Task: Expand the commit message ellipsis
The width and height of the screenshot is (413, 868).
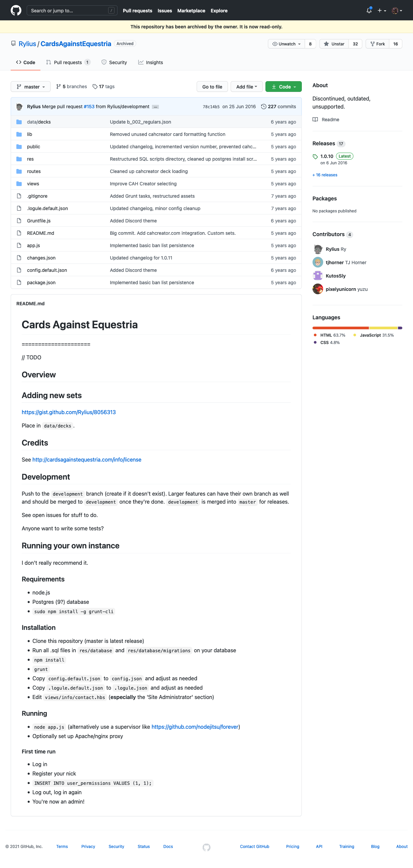Action: coord(155,107)
